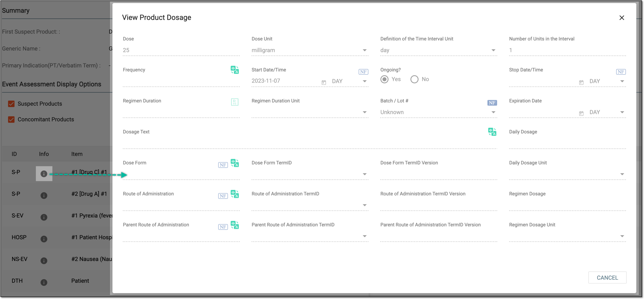Image resolution: width=644 pixels, height=299 pixels.
Task: Open the Stop Date calendar picker
Action: [581, 82]
